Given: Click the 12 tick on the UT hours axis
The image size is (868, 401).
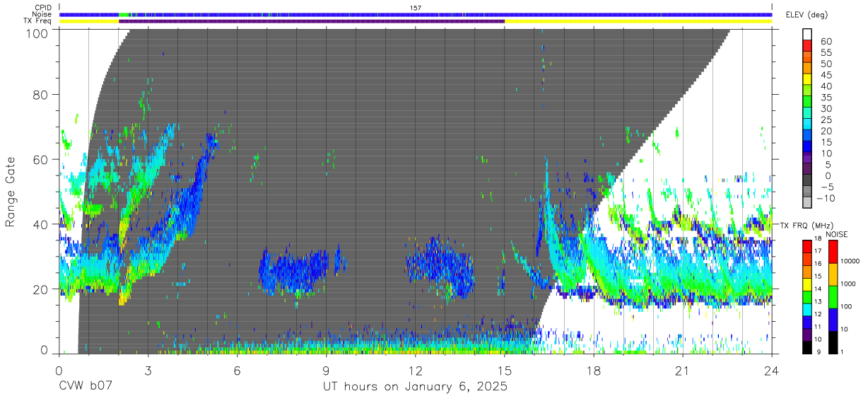Looking at the screenshot, I should point(415,370).
